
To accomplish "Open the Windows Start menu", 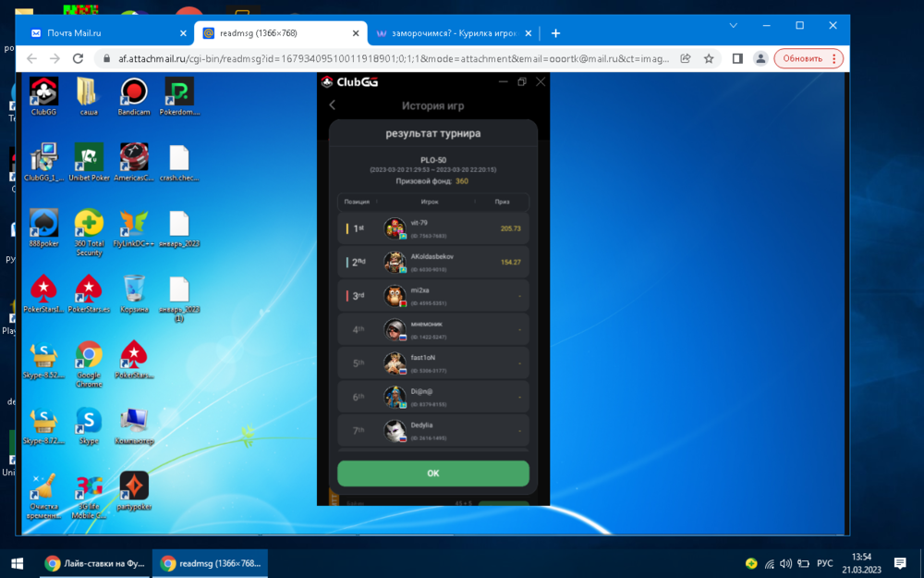I will click(17, 563).
